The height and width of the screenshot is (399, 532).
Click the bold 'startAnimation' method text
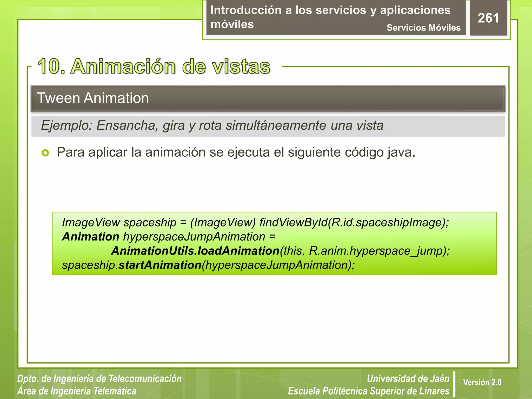tap(160, 265)
